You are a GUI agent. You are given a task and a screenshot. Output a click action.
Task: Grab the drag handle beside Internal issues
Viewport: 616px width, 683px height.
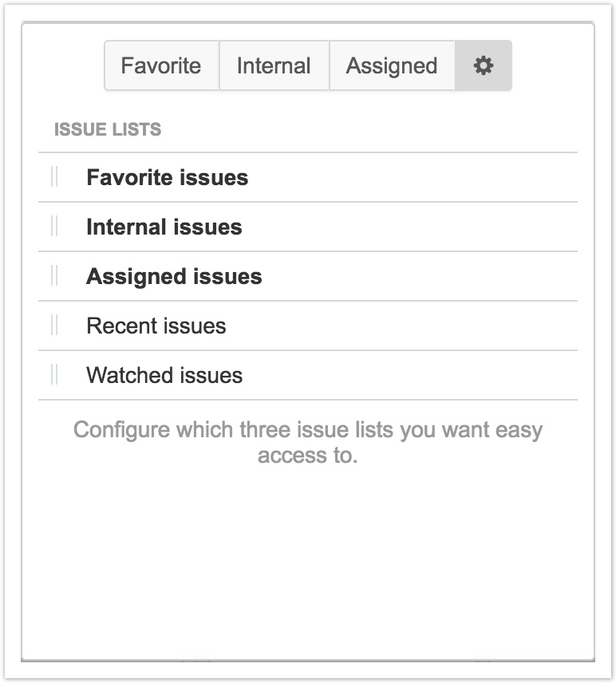[54, 227]
